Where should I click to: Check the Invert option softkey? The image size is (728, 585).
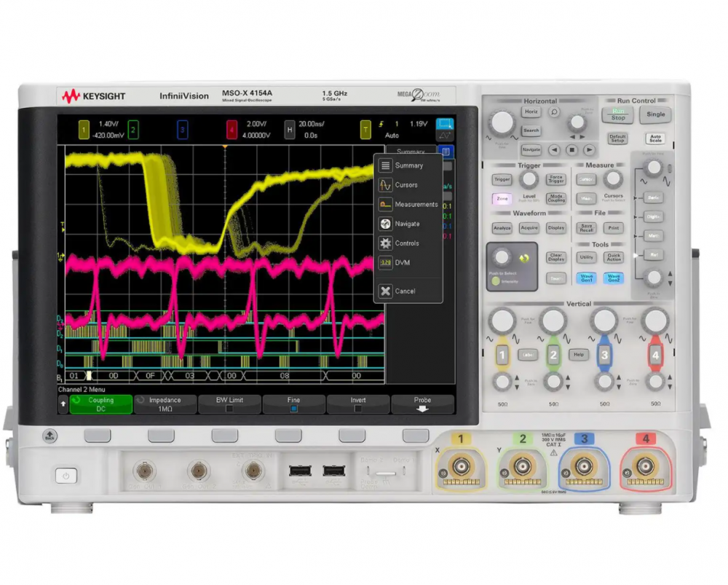(x=357, y=409)
